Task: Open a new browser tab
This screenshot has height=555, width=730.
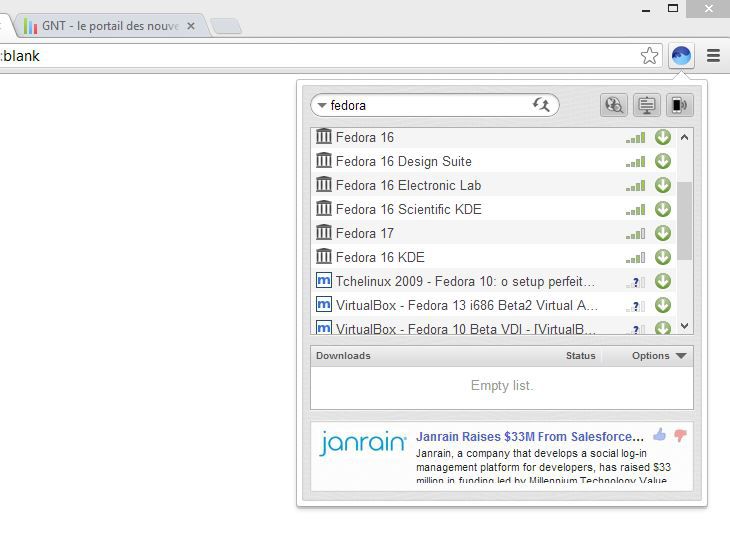Action: coord(226,26)
